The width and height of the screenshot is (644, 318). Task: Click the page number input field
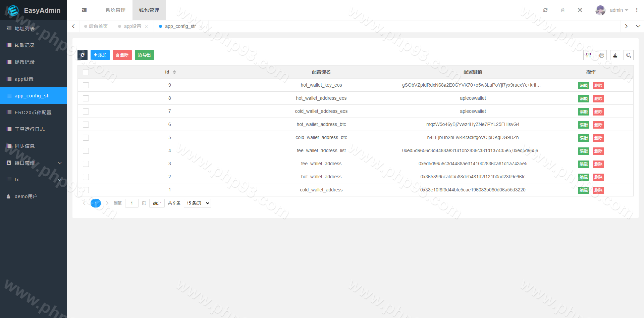132,203
